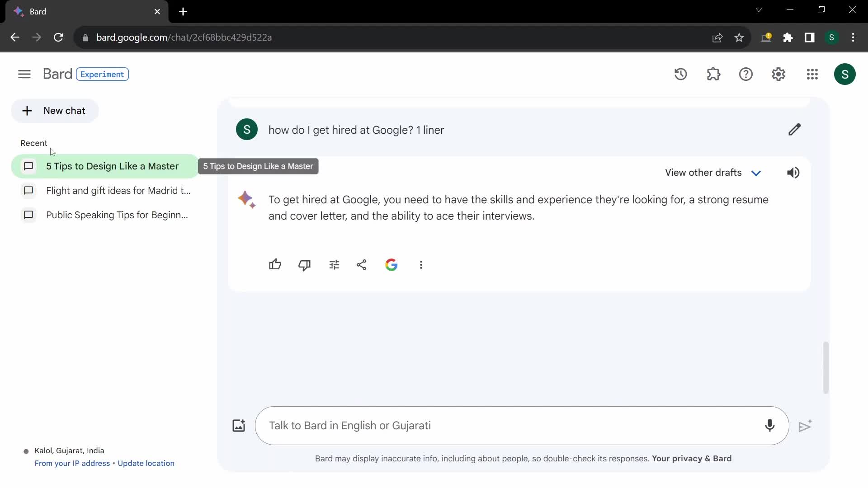Image resolution: width=868 pixels, height=488 pixels.
Task: Click the thumbs down icon
Action: 305,264
